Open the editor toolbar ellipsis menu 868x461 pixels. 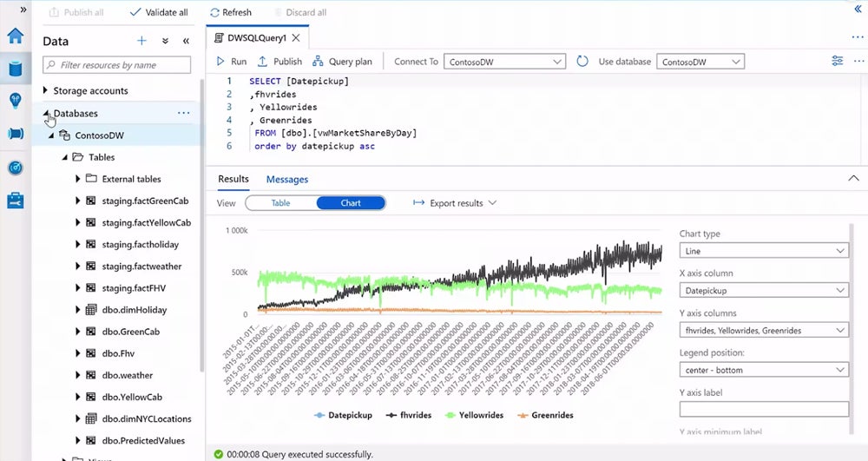click(859, 61)
